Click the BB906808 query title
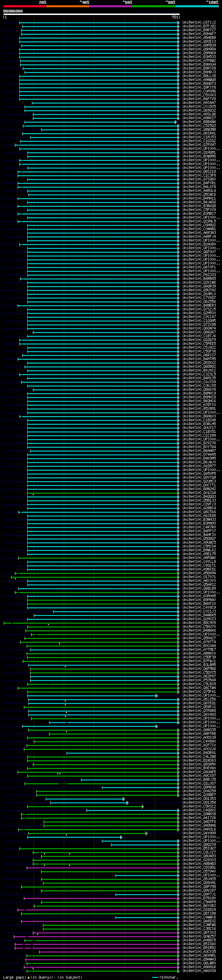Viewport: 222px width, 980px height. (13, 11)
